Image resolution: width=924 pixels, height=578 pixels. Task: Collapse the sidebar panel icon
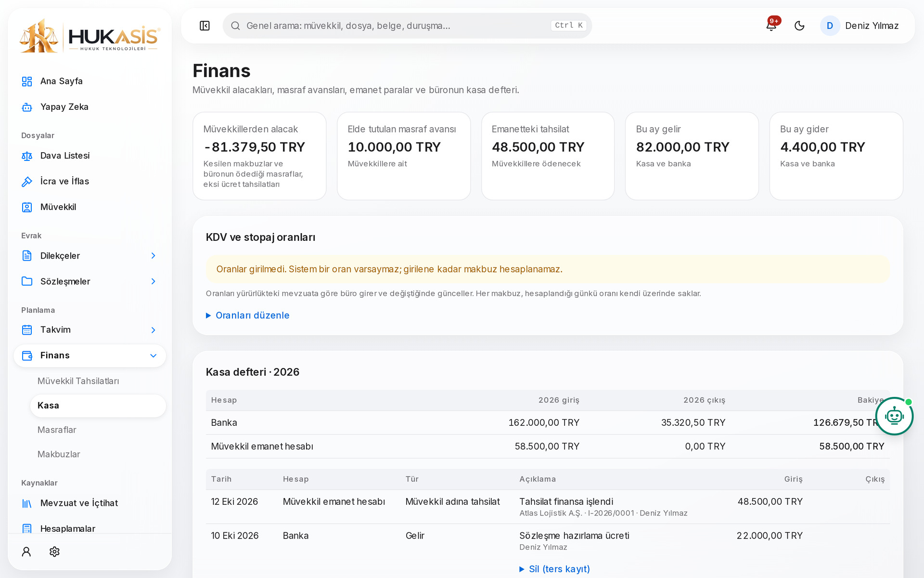coord(205,26)
